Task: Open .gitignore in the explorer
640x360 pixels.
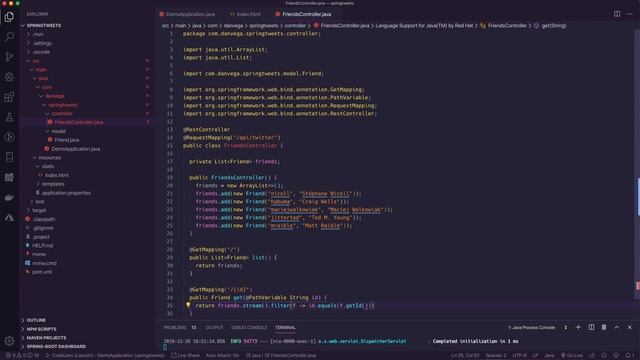Action: [42, 228]
